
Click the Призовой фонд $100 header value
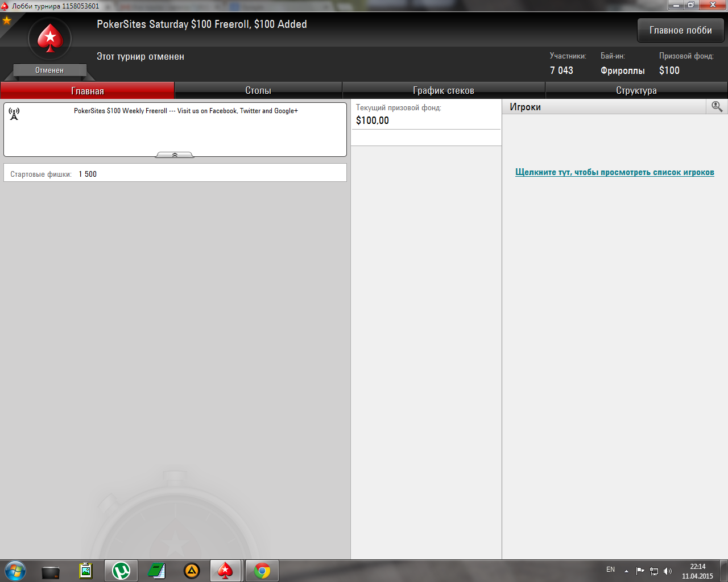(669, 70)
